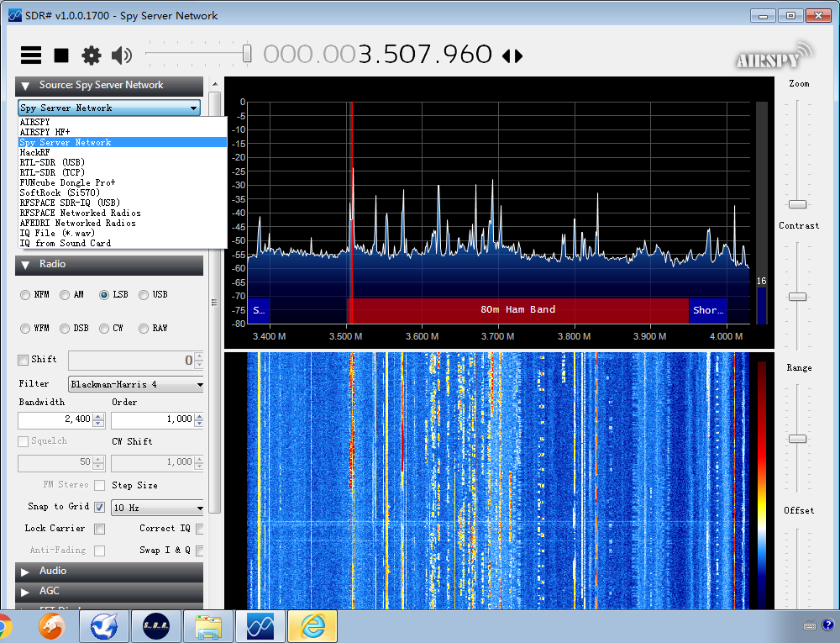Select RAW demodulation mode
The image size is (840, 643).
(x=144, y=329)
